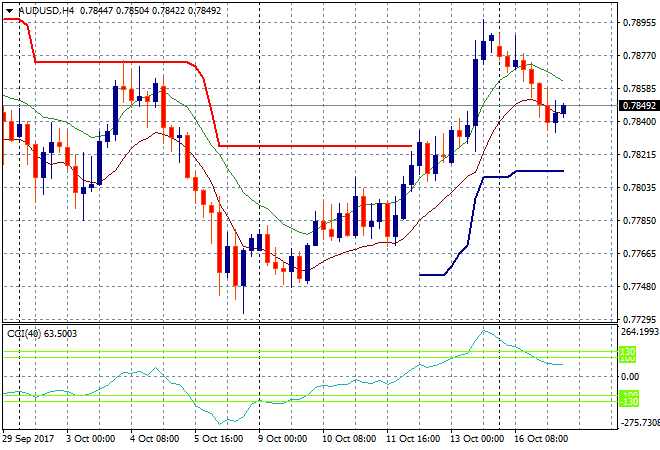The width and height of the screenshot is (660, 450).
Task: Click the 5 Oct 16:00 time label
Action: pos(218,439)
